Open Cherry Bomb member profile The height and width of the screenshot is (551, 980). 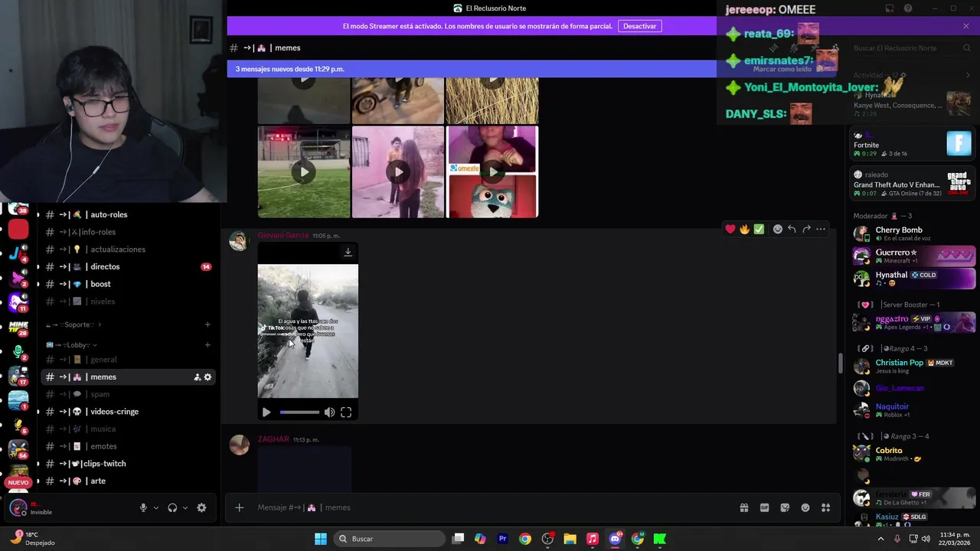(x=915, y=233)
